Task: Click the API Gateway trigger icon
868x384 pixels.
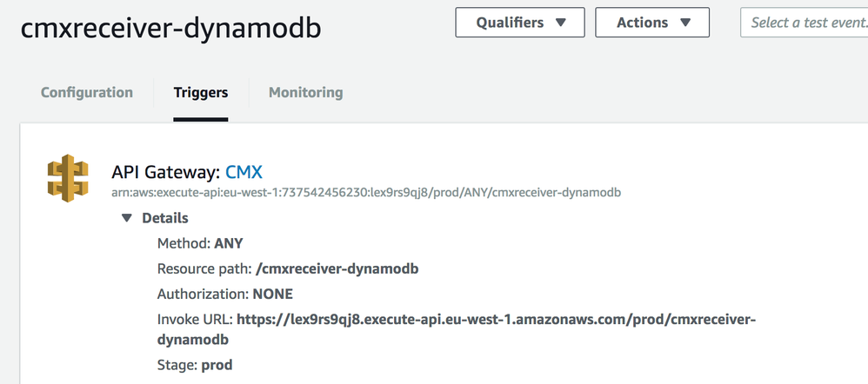Action: pos(68,178)
